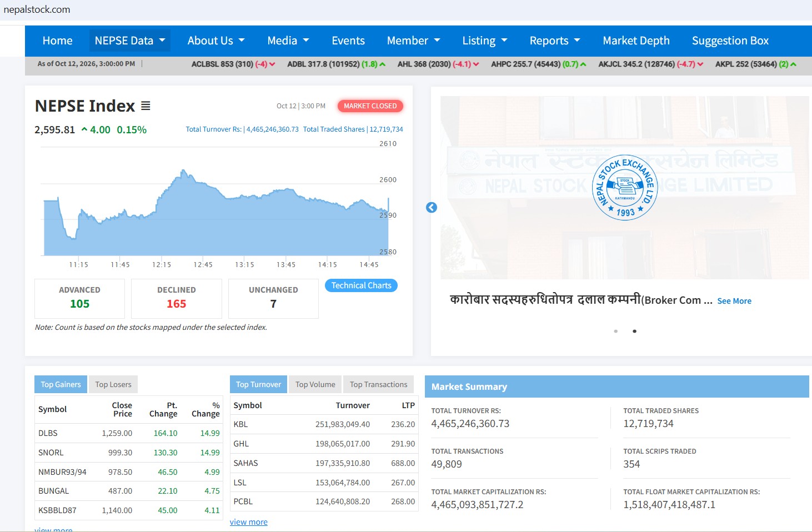The width and height of the screenshot is (812, 532).
Task: Click AHL 368 ticker entry
Action: [438, 64]
